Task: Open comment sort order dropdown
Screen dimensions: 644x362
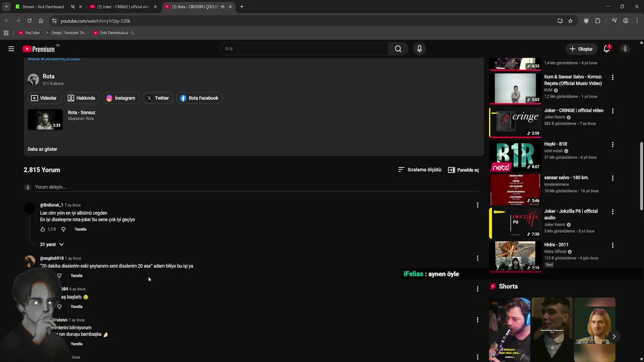Action: point(420,170)
